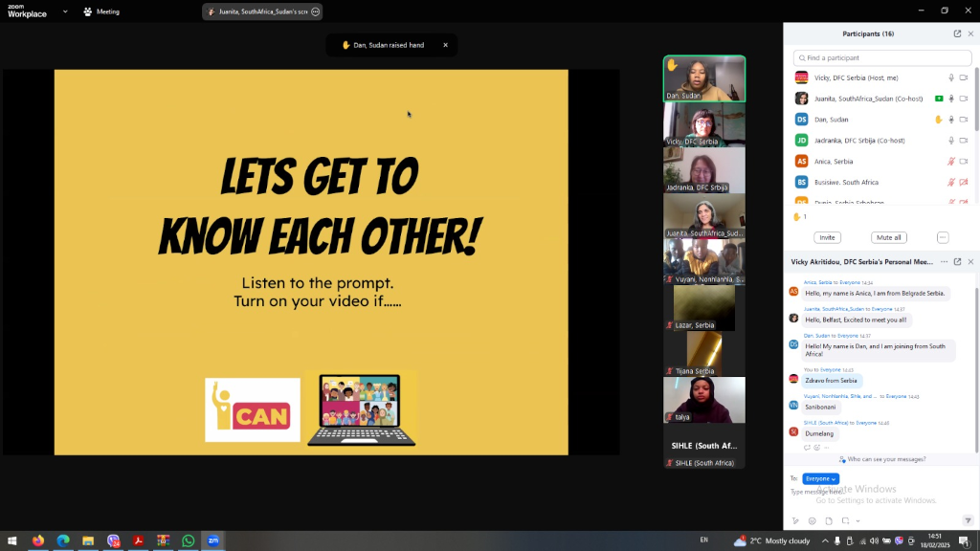Toggle microphone for Vicky, DFC Serbia
Image resolution: width=980 pixels, height=551 pixels.
point(950,77)
